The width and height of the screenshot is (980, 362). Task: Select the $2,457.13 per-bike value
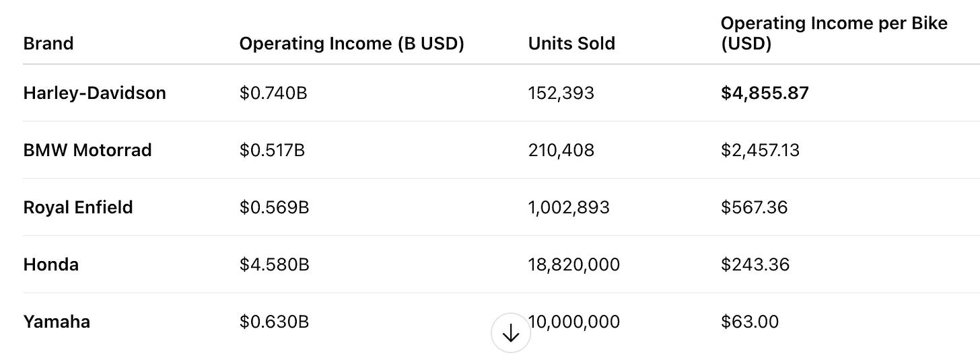(760, 150)
